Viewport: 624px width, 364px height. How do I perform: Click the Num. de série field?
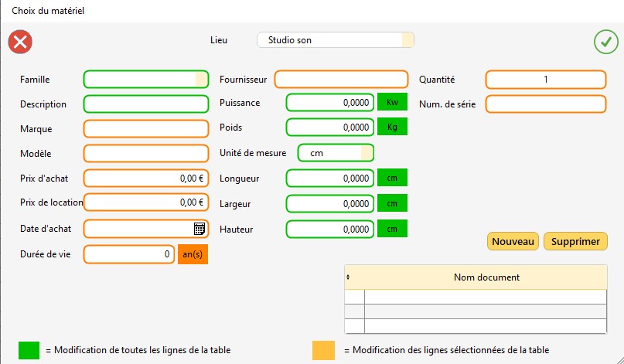pyautogui.click(x=545, y=104)
